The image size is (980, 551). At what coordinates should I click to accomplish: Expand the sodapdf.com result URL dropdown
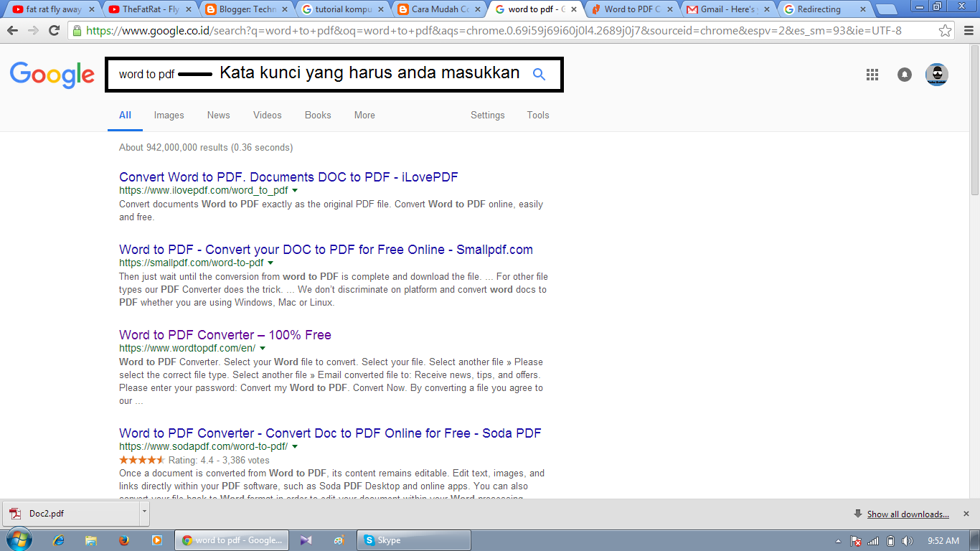coord(295,447)
